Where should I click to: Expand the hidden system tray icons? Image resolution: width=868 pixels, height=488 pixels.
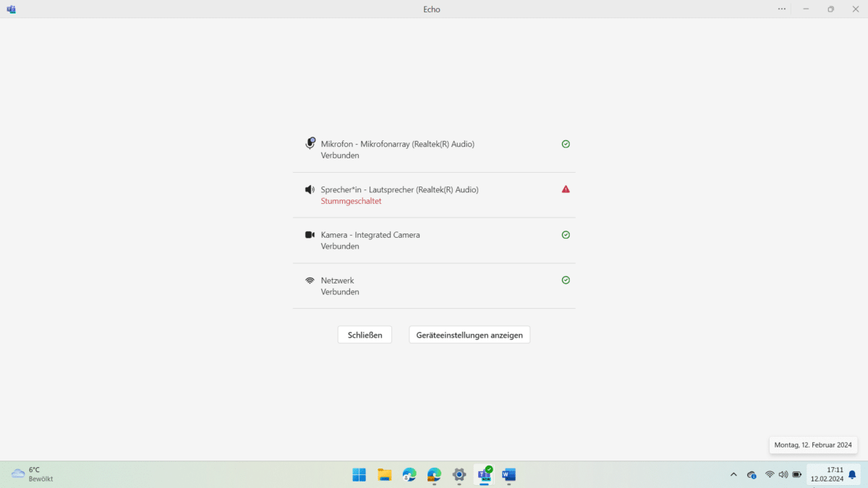733,474
